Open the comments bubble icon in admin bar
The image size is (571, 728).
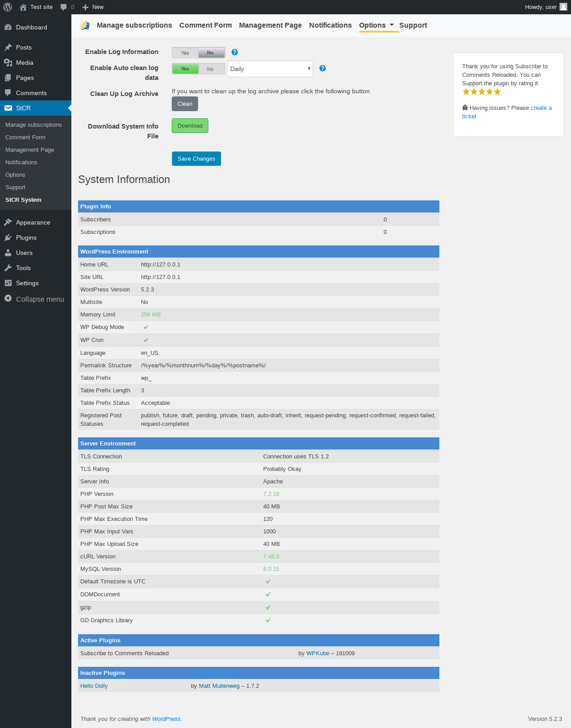64,7
